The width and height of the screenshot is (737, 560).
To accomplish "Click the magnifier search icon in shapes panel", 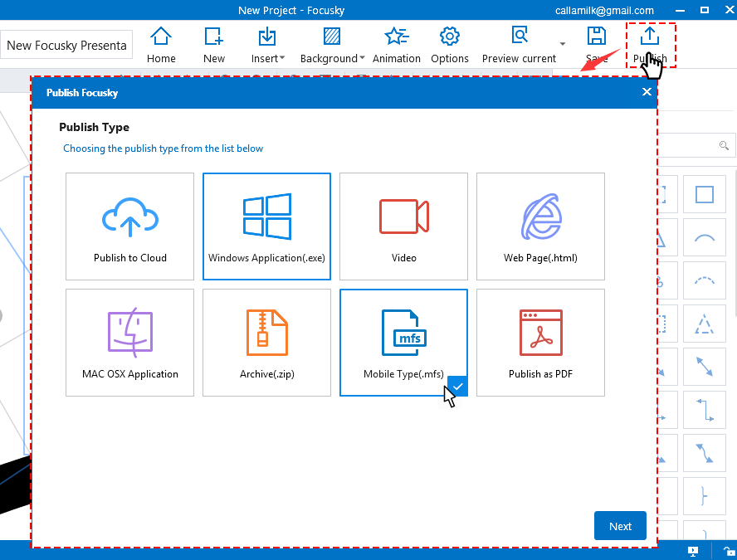I will click(724, 146).
